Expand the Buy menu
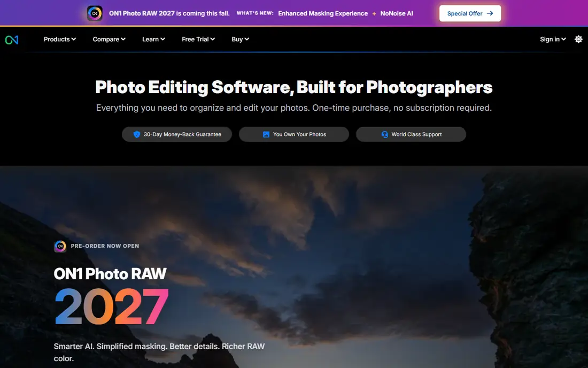Image resolution: width=588 pixels, height=368 pixels. (x=240, y=39)
